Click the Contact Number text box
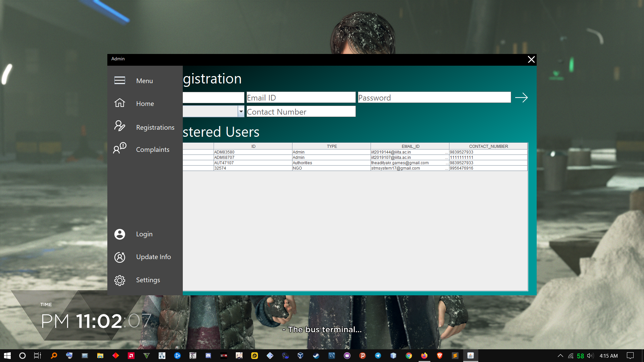 (x=301, y=112)
